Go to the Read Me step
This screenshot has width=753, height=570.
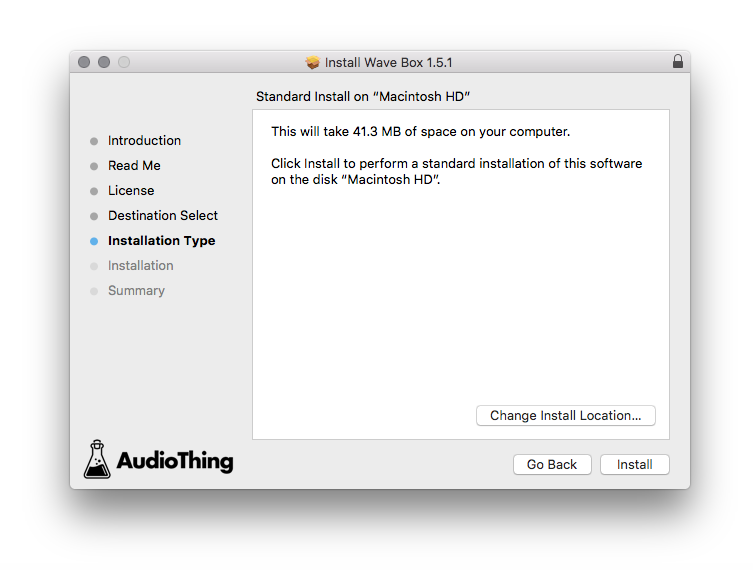(134, 166)
